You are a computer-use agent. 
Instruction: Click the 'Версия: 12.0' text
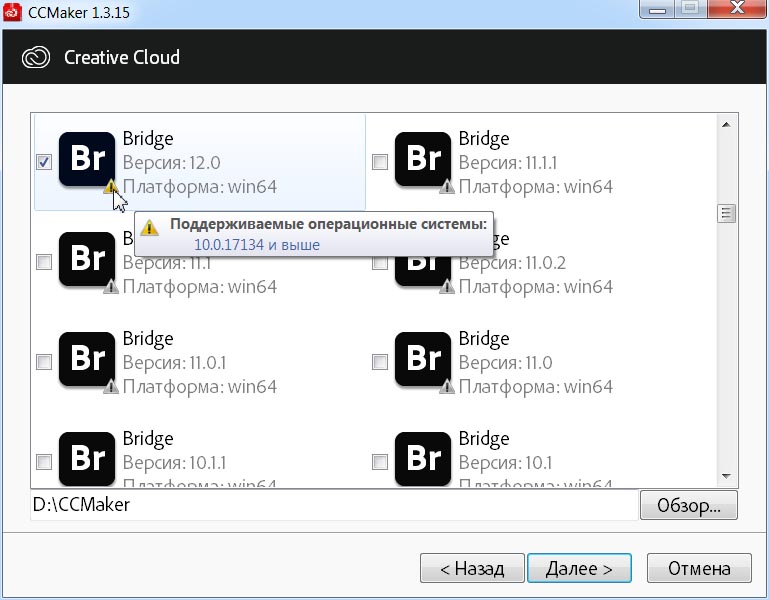(172, 162)
